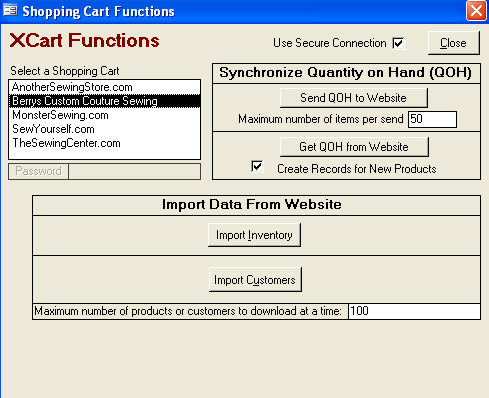This screenshot has width=489, height=398.
Task: Click the Close button
Action: [x=453, y=43]
